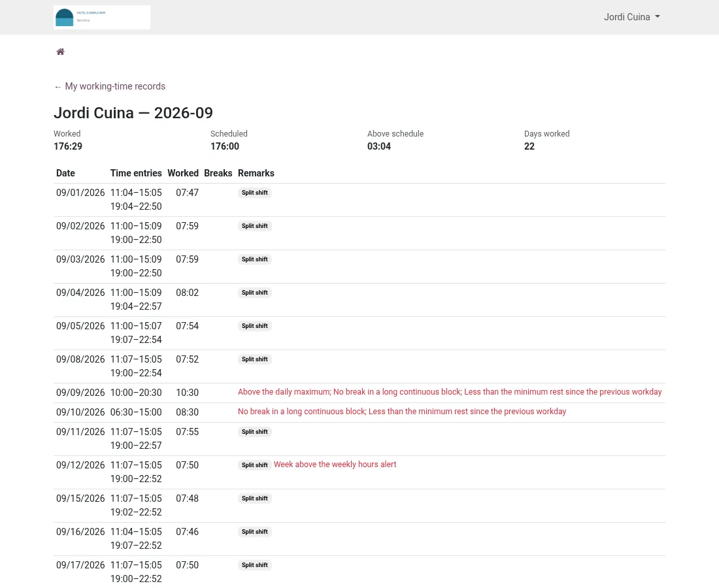
Task: Click the date 09/15/2026
Action: [x=80, y=498]
